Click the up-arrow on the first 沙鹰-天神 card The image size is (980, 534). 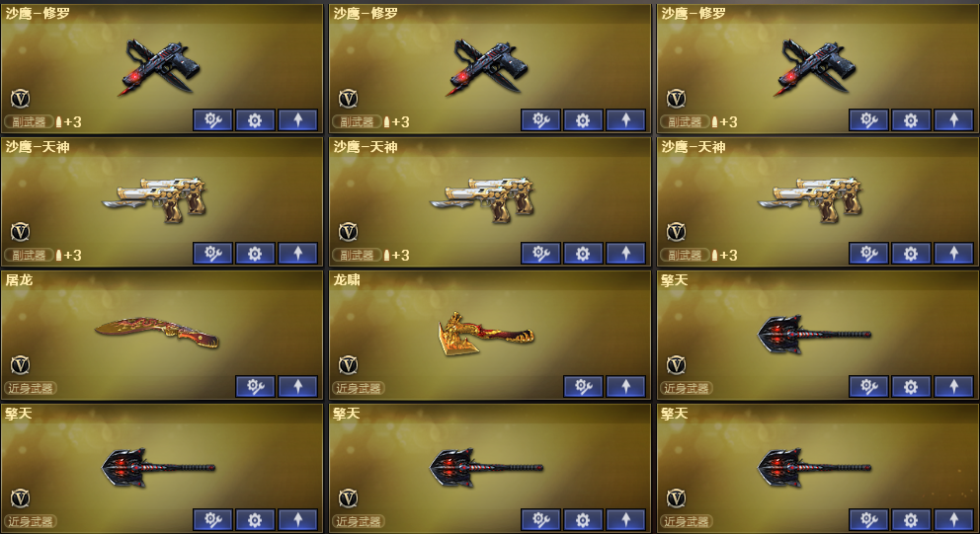(x=297, y=253)
